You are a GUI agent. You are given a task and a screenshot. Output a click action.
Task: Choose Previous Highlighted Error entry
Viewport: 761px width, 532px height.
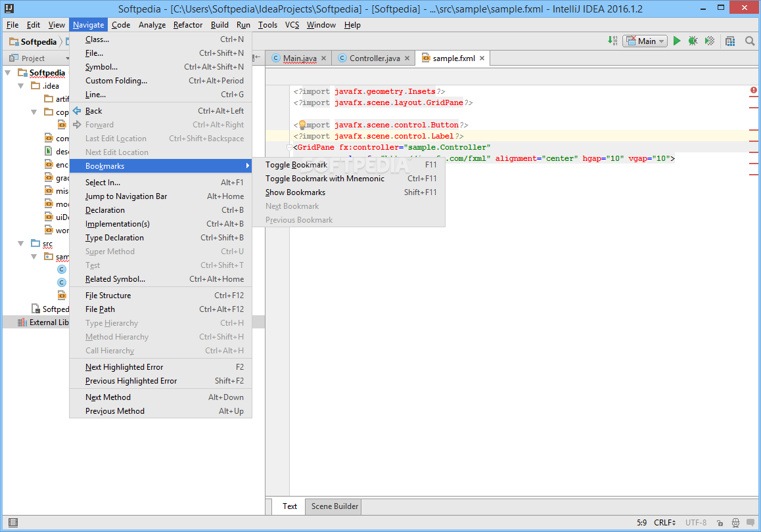click(x=161, y=381)
